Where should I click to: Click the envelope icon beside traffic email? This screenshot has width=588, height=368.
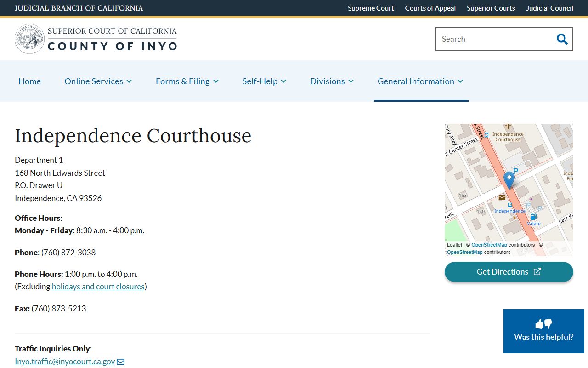(121, 362)
